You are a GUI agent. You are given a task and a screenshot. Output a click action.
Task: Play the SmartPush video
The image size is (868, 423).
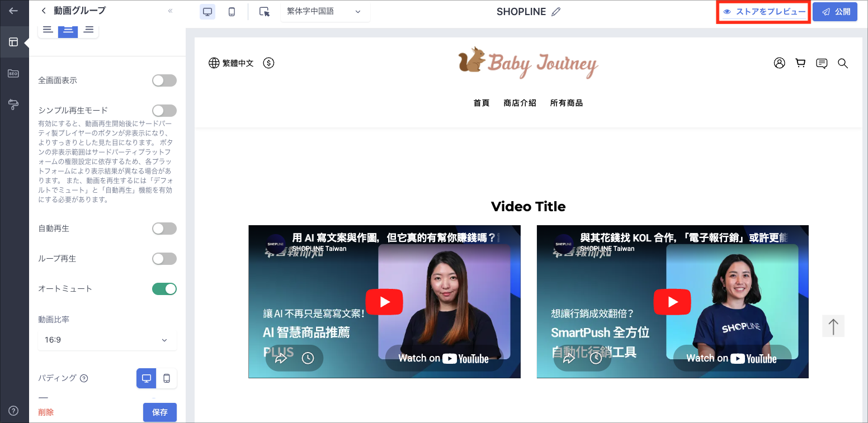[x=672, y=302]
